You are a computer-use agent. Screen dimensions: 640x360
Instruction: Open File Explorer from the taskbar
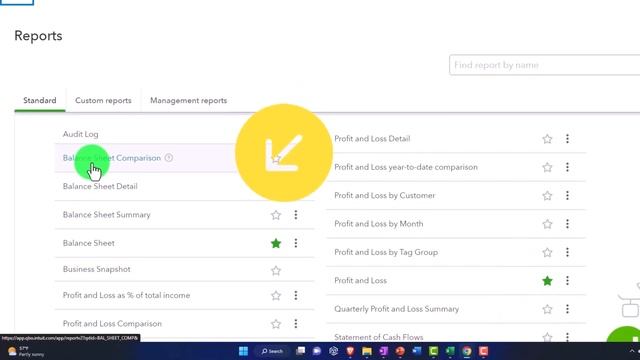(x=367, y=351)
